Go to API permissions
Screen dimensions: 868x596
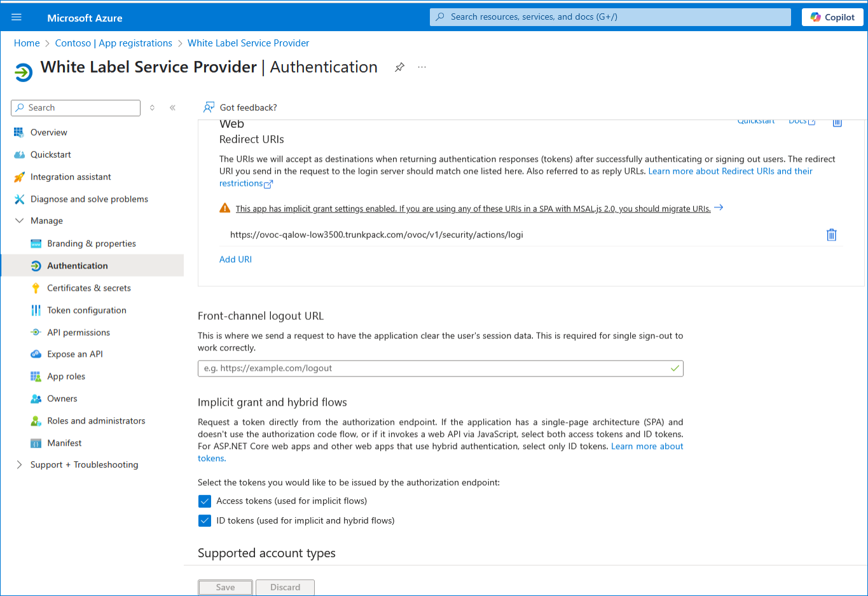[x=78, y=333]
